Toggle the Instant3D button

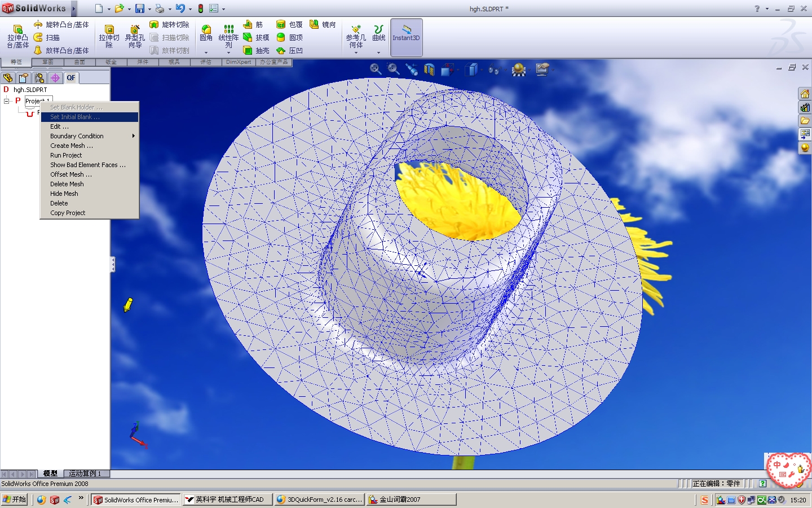point(406,37)
